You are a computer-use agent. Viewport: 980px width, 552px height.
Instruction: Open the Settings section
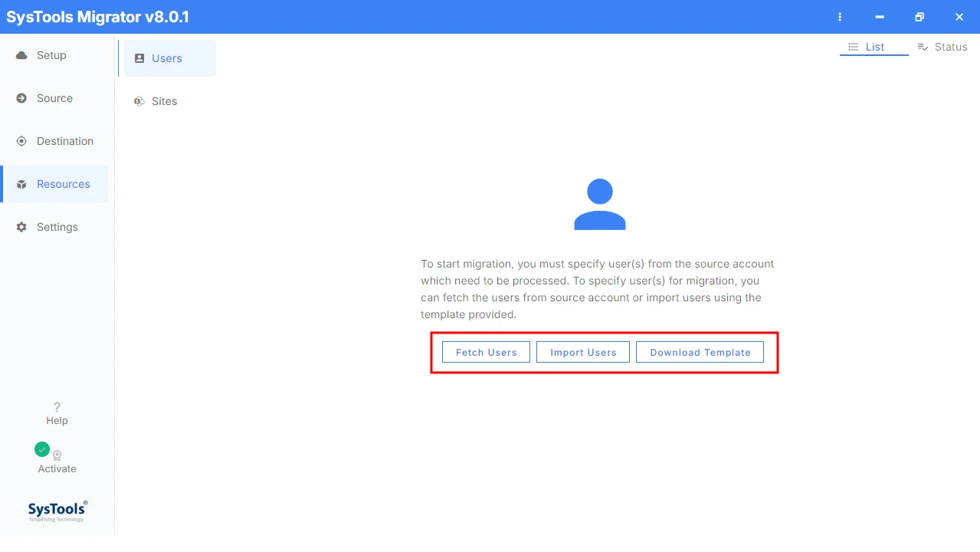tap(54, 227)
